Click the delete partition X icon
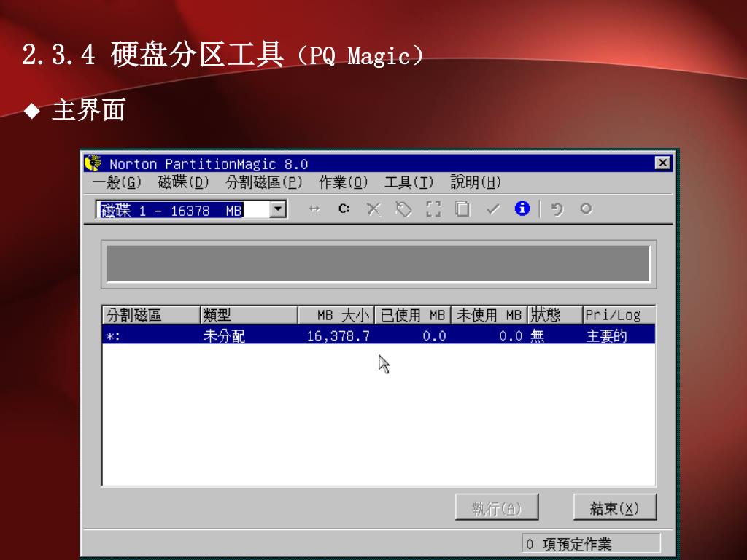747x560 pixels. pos(373,209)
